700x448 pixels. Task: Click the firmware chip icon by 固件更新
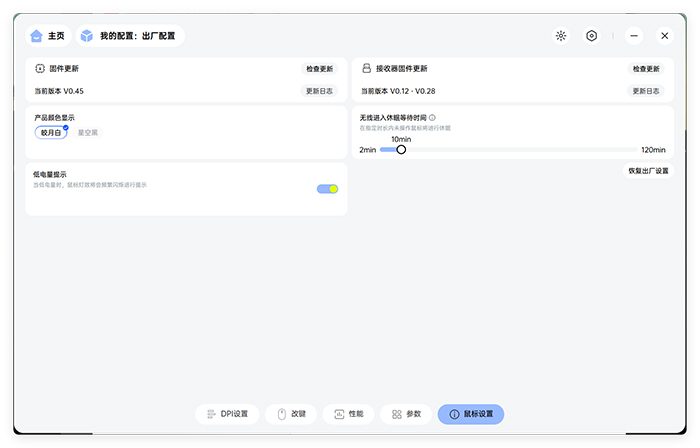click(40, 69)
